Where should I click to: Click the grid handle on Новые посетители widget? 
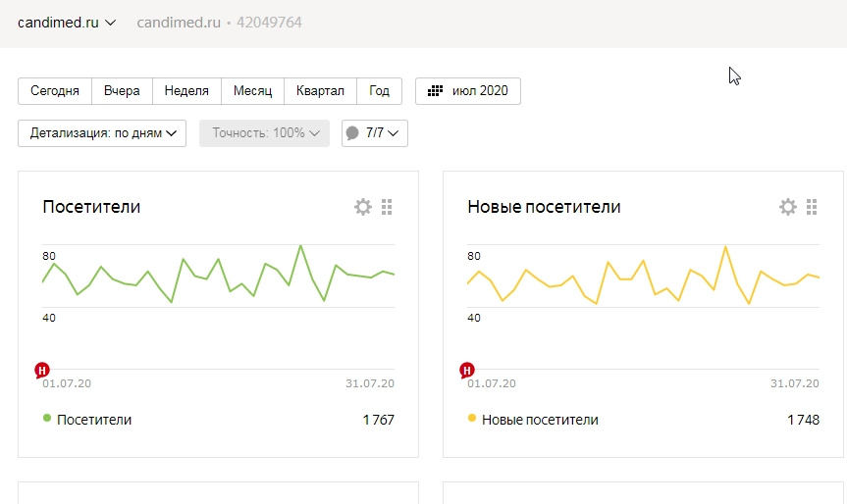tap(812, 207)
